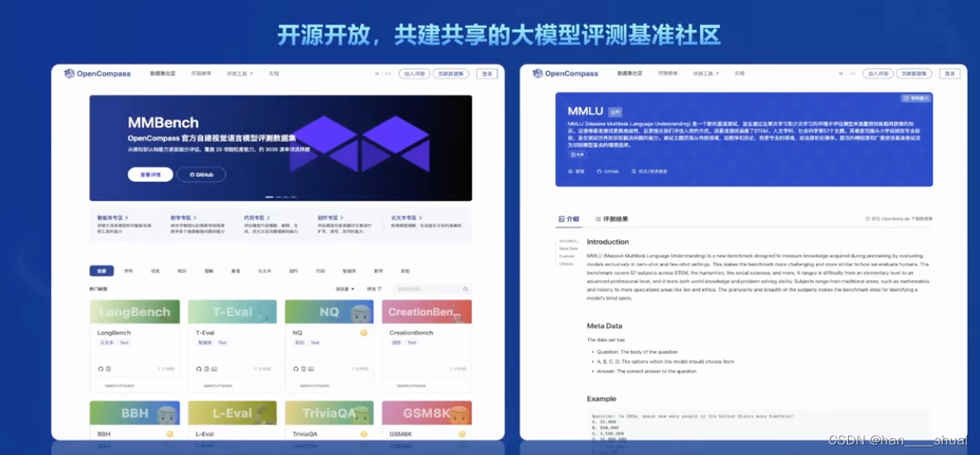Open 评测榜单 menu in the left page
Viewport: 980px width, 455px height.
point(201,74)
